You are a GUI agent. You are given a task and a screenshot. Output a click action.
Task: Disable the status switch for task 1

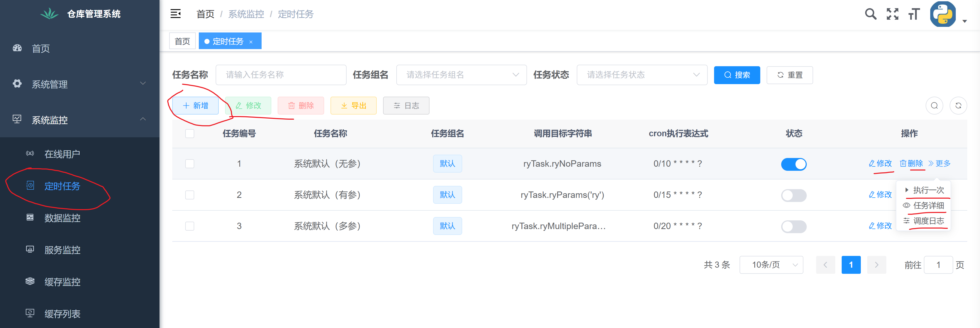pyautogui.click(x=794, y=164)
